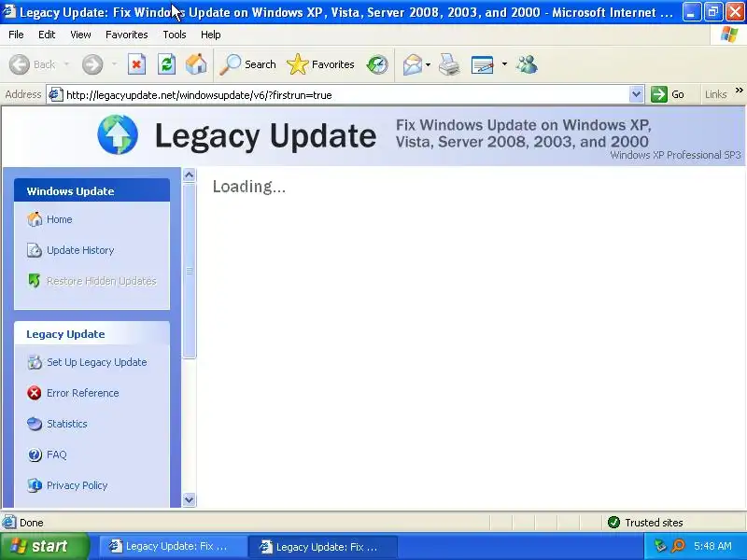Open the Tools menu

[175, 35]
